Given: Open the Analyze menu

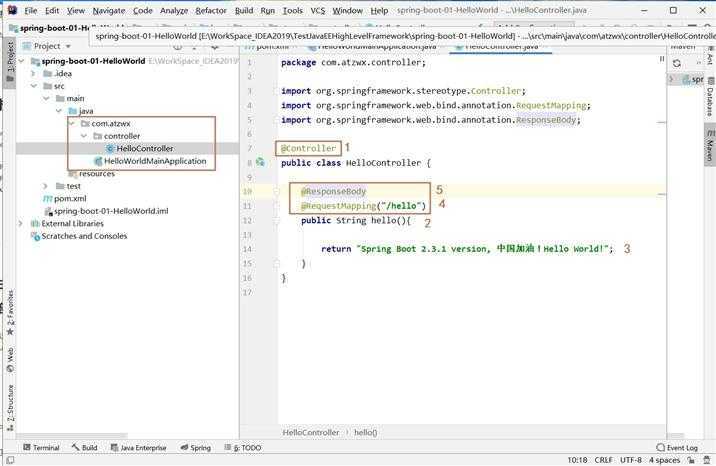Looking at the screenshot, I should [174, 10].
